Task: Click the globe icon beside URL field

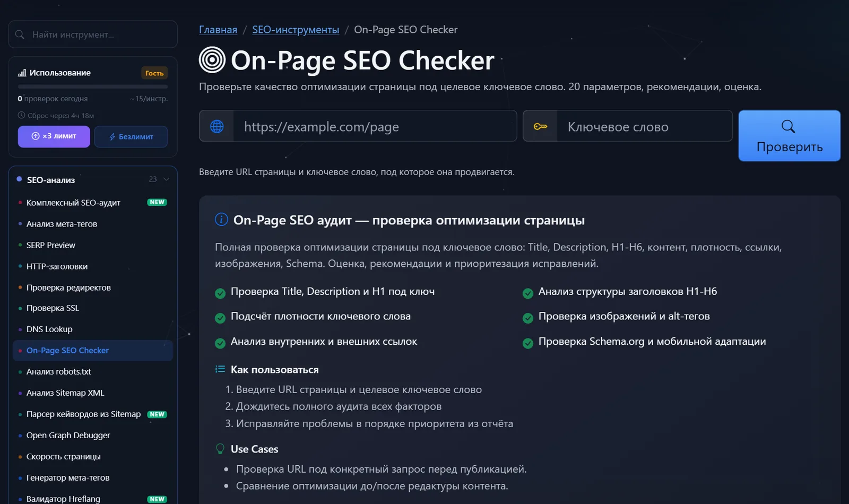Action: [x=216, y=126]
